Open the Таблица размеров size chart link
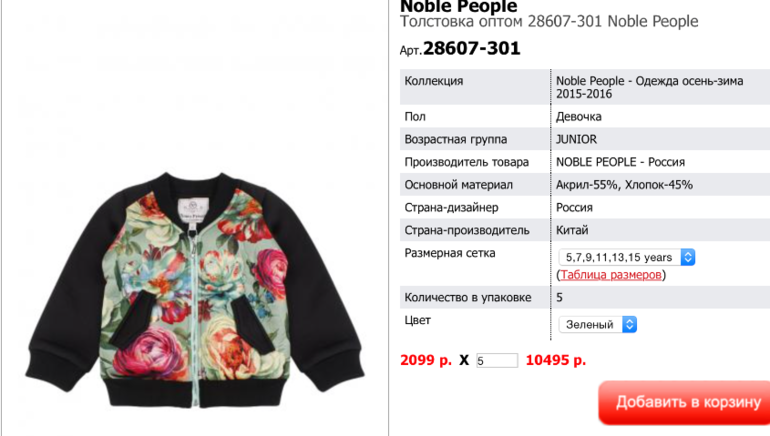This screenshot has width=770, height=436. [611, 275]
